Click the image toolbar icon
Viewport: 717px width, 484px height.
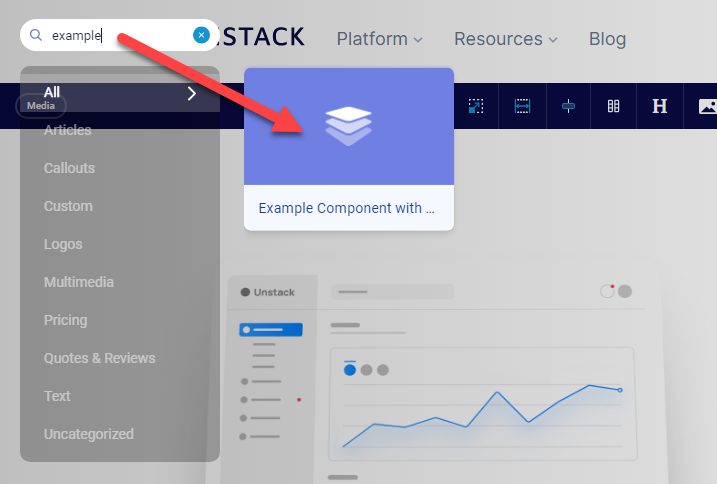click(x=706, y=106)
